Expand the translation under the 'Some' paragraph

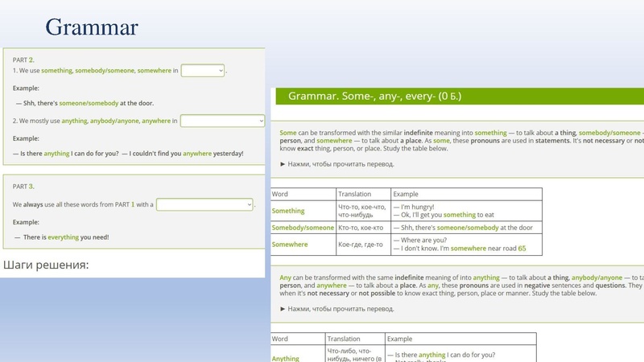tap(336, 164)
